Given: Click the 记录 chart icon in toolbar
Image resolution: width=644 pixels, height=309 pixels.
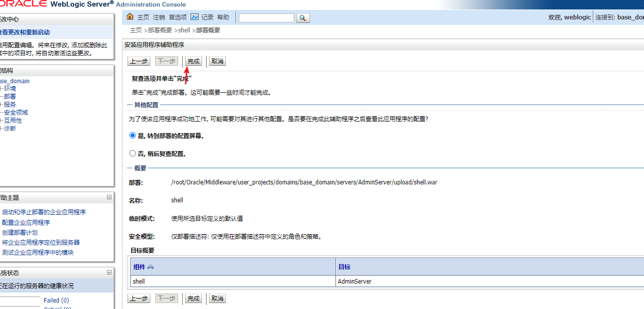Looking at the screenshot, I should point(195,17).
